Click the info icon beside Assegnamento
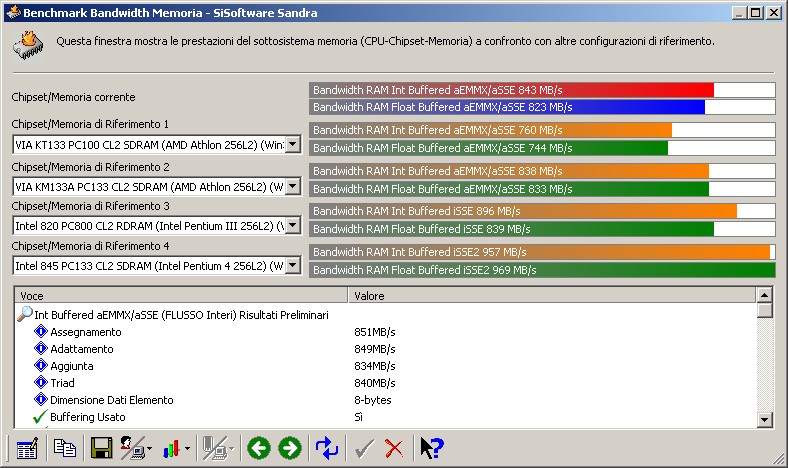The height and width of the screenshot is (468, 788). tap(41, 332)
